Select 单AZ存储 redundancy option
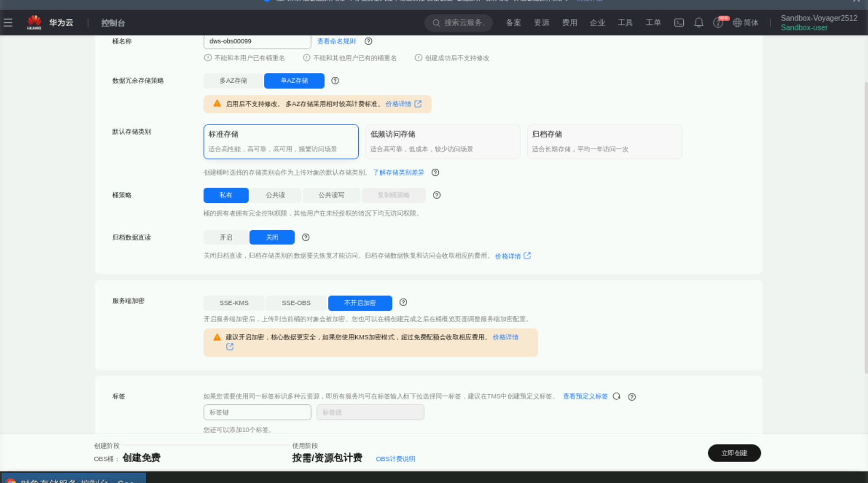Viewport: 868px width, 483px height. pyautogui.click(x=294, y=81)
